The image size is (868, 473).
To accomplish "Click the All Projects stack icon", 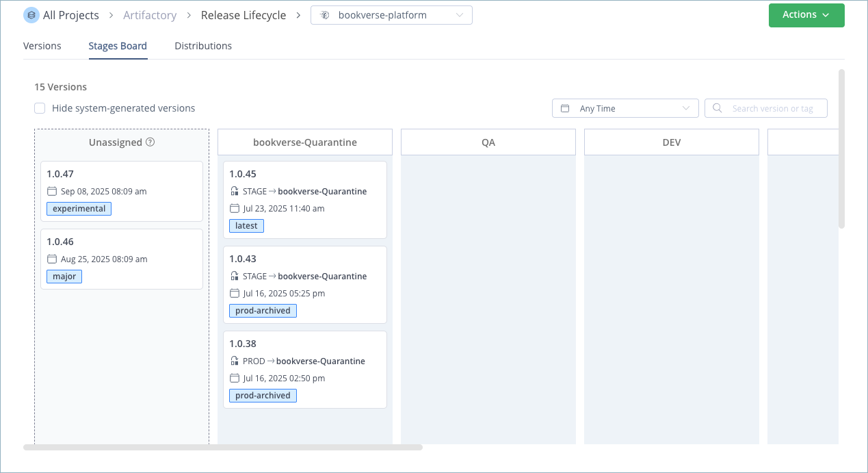I will click(x=31, y=15).
